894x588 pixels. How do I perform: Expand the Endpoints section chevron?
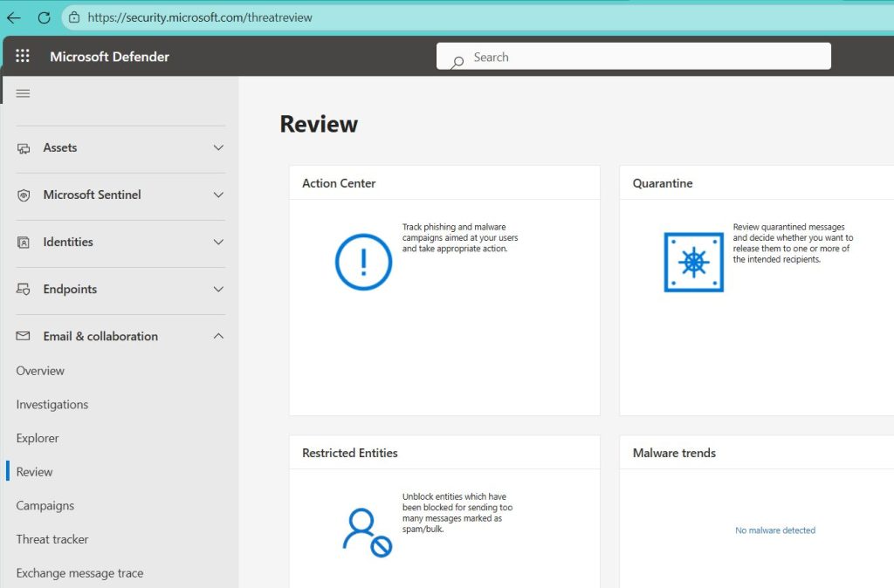tap(218, 290)
